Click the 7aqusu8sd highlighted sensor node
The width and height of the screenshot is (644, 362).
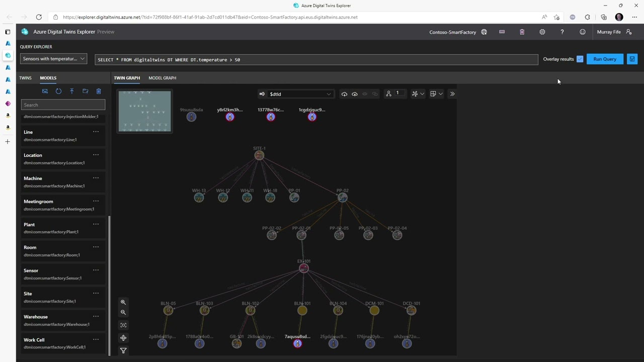(297, 343)
